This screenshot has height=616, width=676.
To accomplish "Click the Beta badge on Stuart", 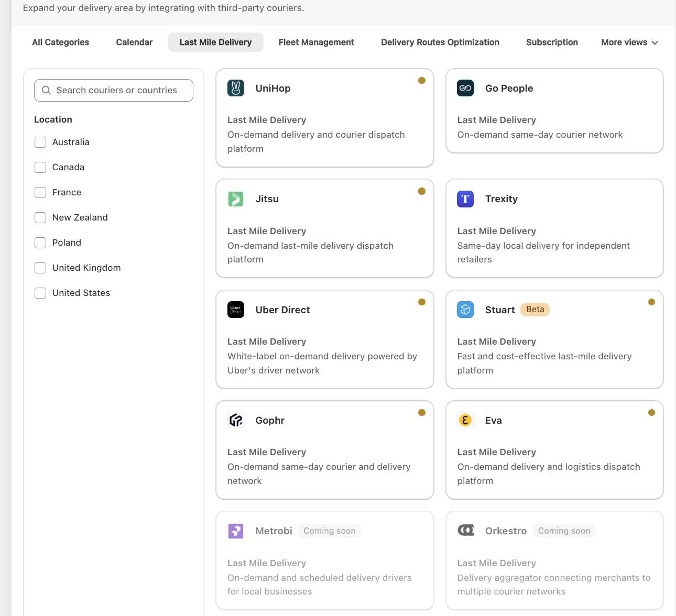I will [535, 310].
